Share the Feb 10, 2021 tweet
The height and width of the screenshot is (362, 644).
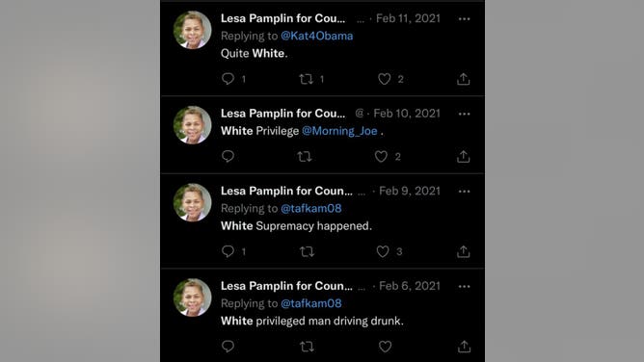point(464,156)
